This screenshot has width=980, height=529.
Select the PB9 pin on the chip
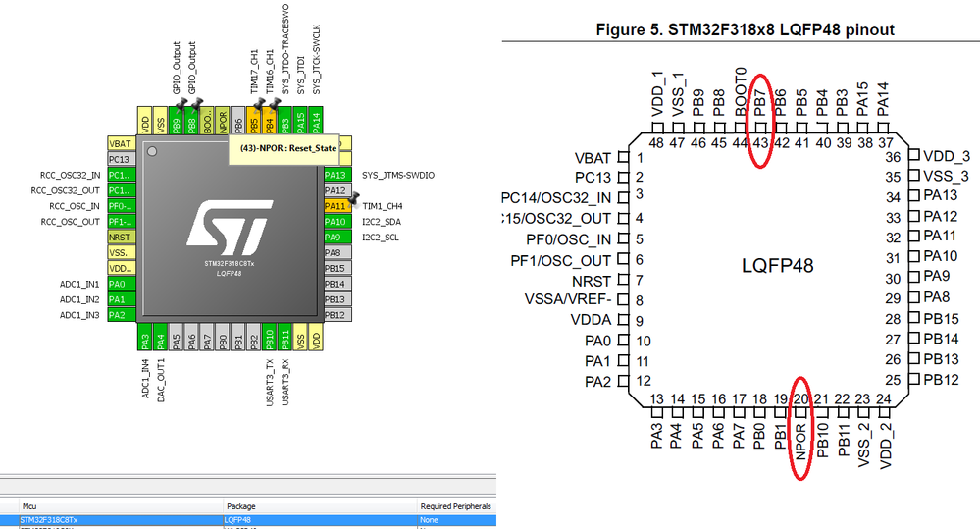177,120
